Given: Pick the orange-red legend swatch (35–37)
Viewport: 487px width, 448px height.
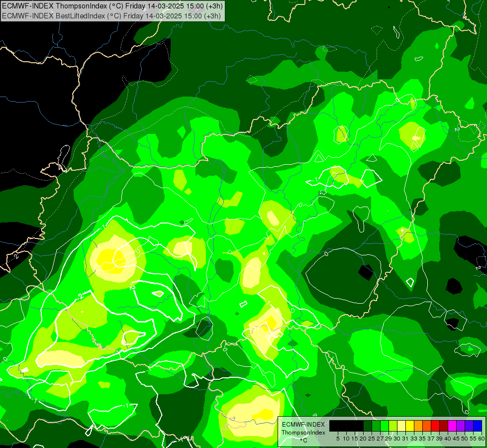Looking at the screenshot, I should (427, 426).
